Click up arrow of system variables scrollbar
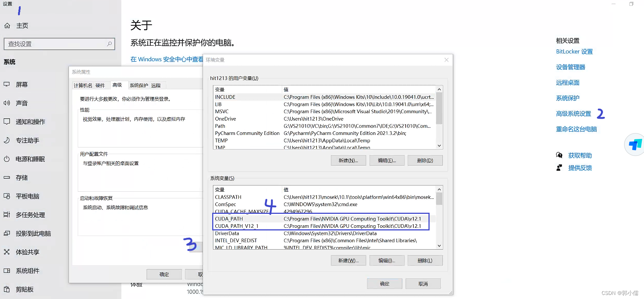The height and width of the screenshot is (299, 644). coord(439,190)
